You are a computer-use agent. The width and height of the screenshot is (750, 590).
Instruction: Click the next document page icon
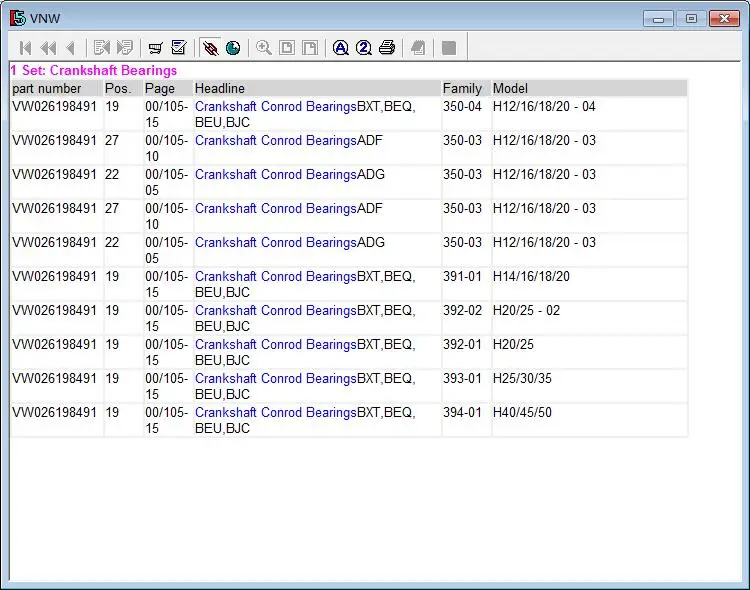coord(124,48)
